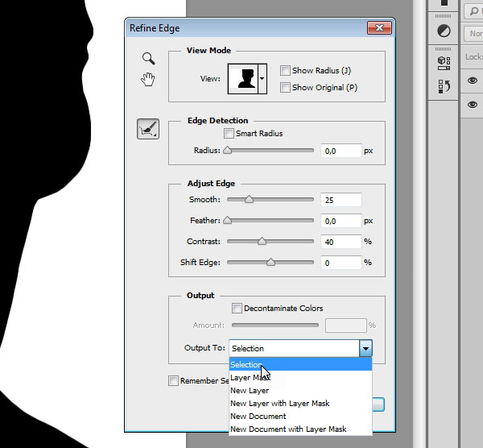
Task: Open the View mode thumbnail dropdown arrow
Action: point(262,79)
